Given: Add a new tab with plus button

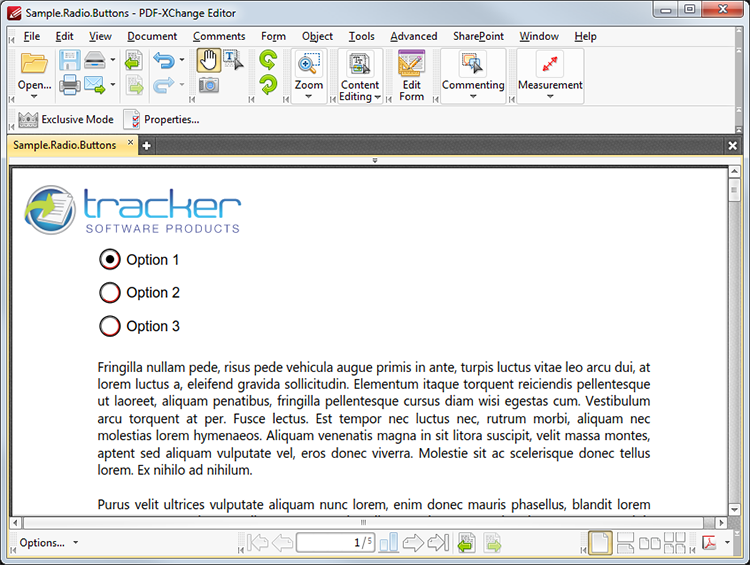Looking at the screenshot, I should pyautogui.click(x=146, y=146).
